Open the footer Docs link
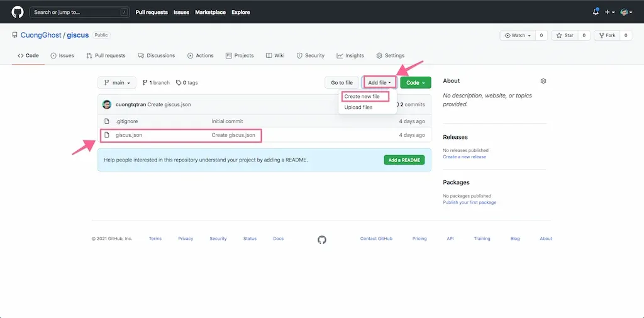This screenshot has height=318, width=644. 278,239
